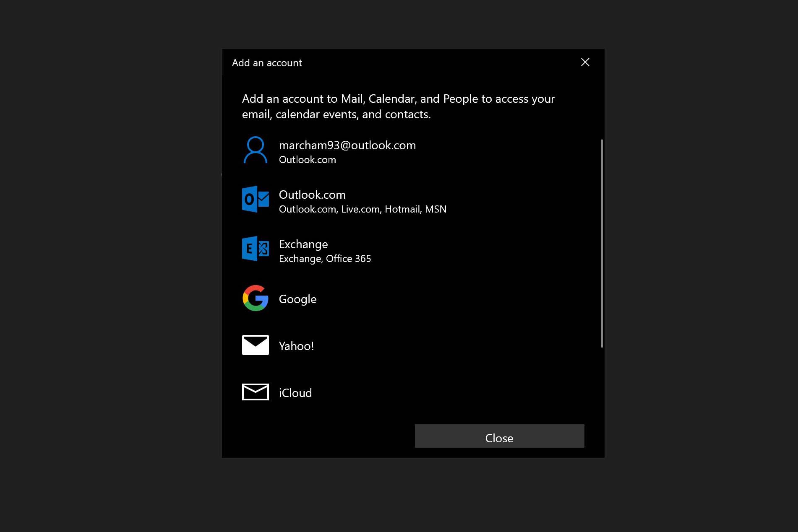Click 'Outlook.com, Live.com, Hotmail, MSN' subtitle
Image resolution: width=798 pixels, height=532 pixels.
point(362,209)
